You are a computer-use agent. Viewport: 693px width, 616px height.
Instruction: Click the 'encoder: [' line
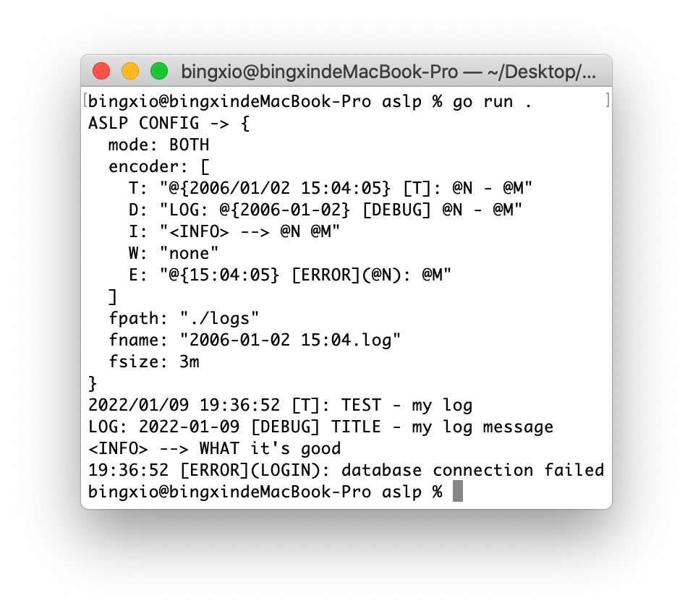coord(159,166)
